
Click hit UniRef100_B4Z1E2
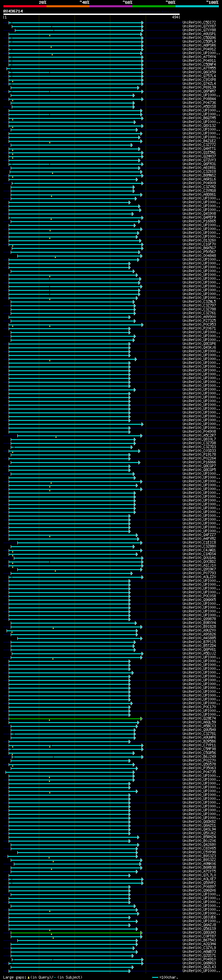[199, 141]
